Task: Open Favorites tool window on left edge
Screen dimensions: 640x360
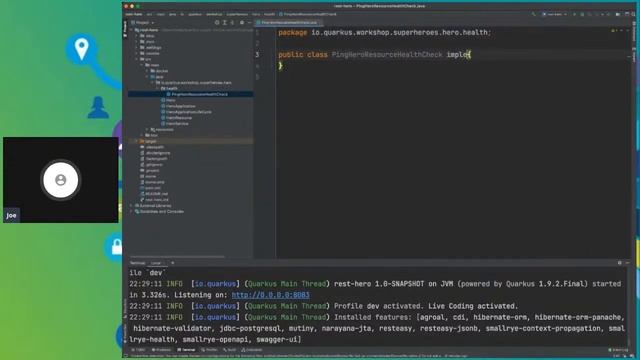Action: [x=125, y=333]
